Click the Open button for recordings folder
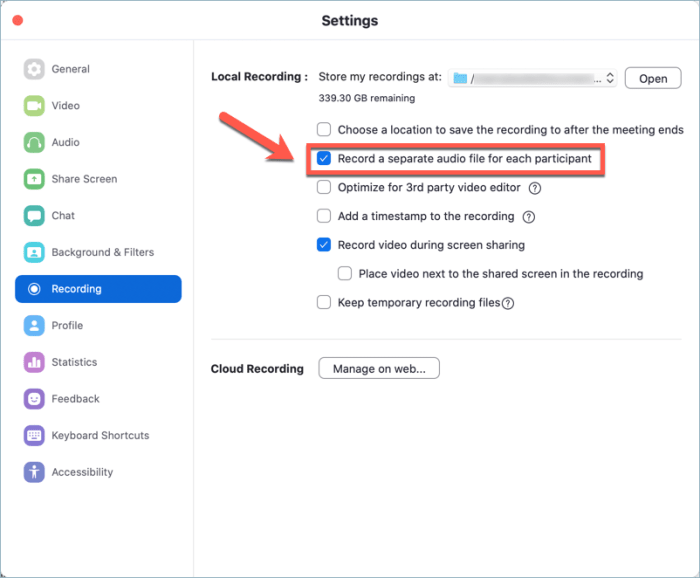 point(653,79)
